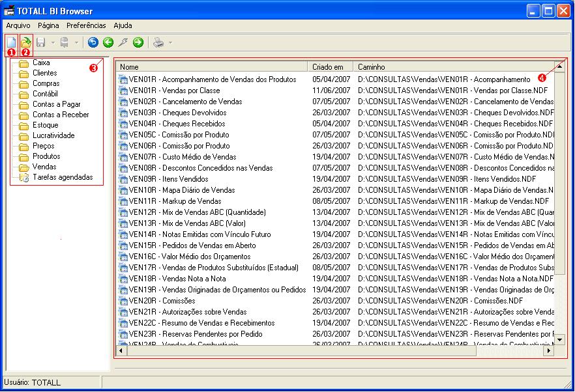The image size is (575, 392).
Task: Open dropdown arrow beside export device icon
Action: (x=76, y=43)
